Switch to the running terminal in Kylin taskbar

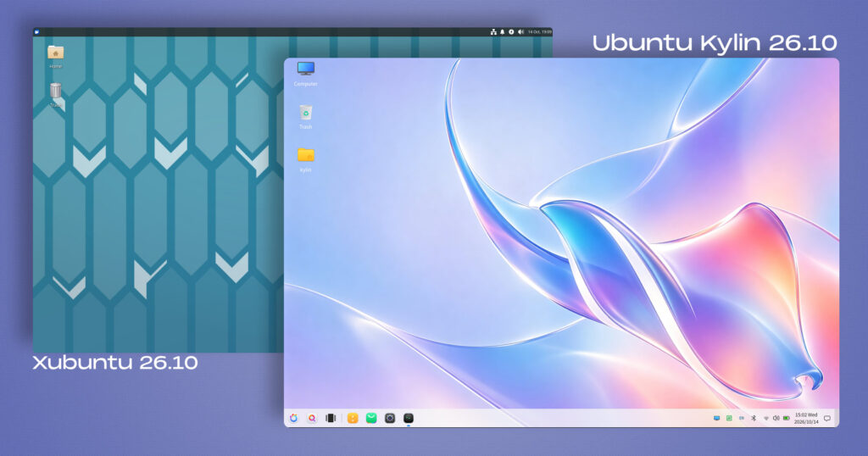tap(409, 419)
